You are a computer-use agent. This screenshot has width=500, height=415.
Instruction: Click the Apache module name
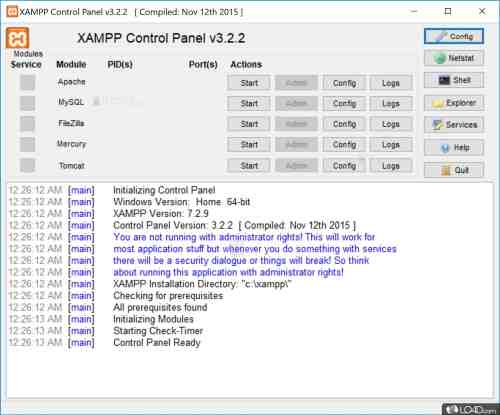[71, 82]
